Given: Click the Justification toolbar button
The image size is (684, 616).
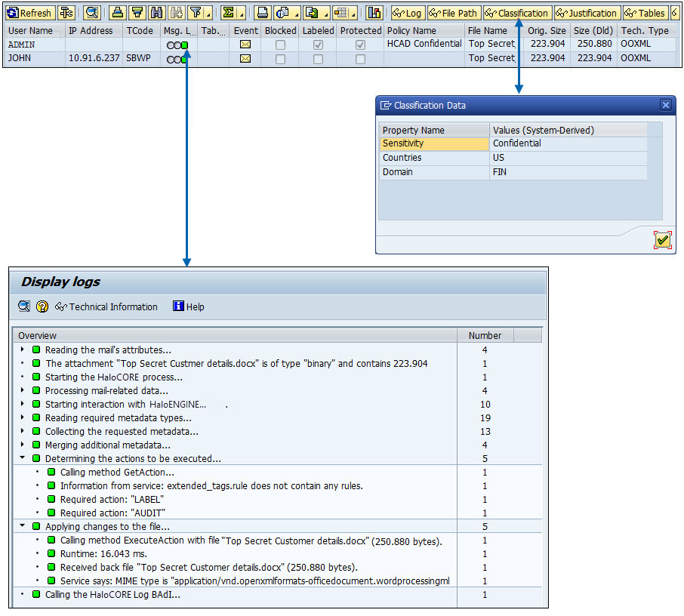Looking at the screenshot, I should 587,13.
